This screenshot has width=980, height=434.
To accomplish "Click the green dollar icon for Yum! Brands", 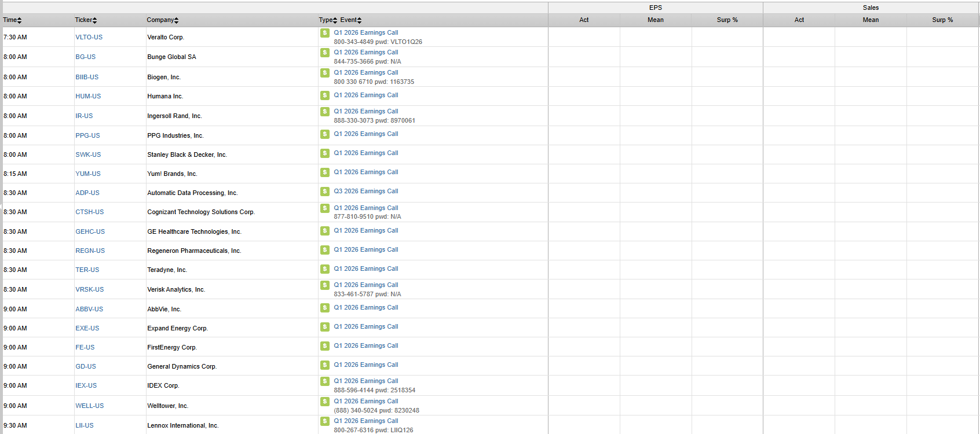I will (x=325, y=172).
